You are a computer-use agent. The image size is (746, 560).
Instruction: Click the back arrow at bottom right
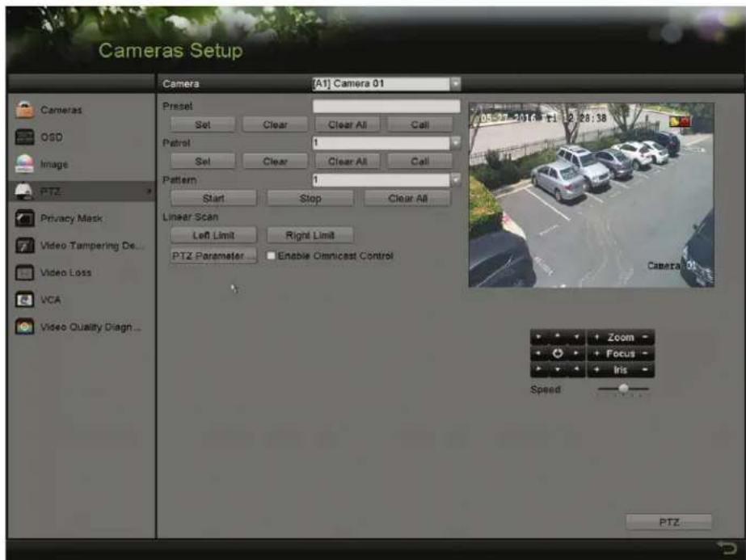coord(727,548)
